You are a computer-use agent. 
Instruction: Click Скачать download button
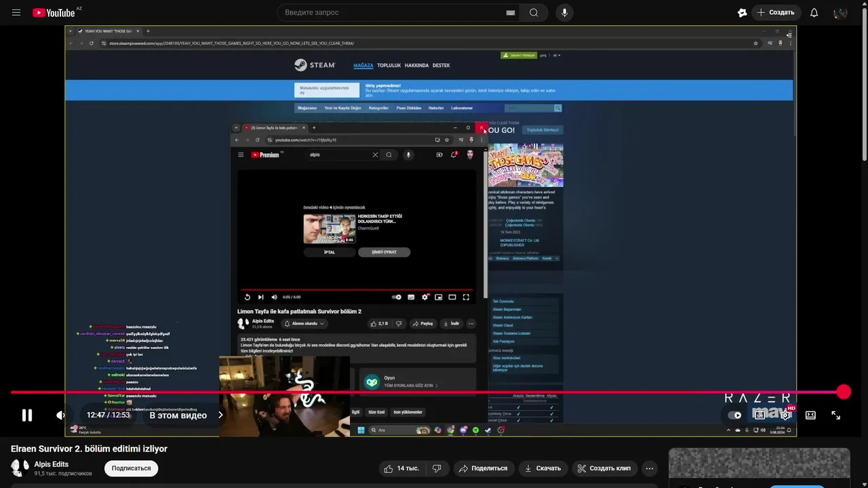click(x=542, y=468)
